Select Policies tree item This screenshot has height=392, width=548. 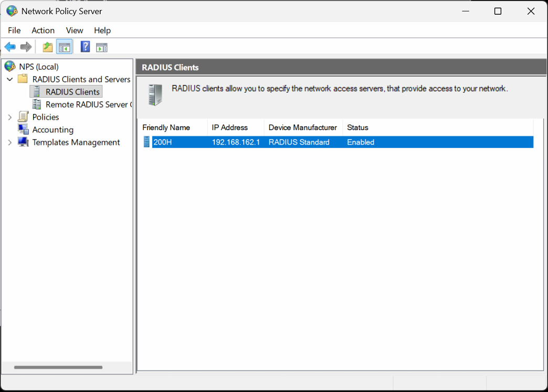[46, 117]
